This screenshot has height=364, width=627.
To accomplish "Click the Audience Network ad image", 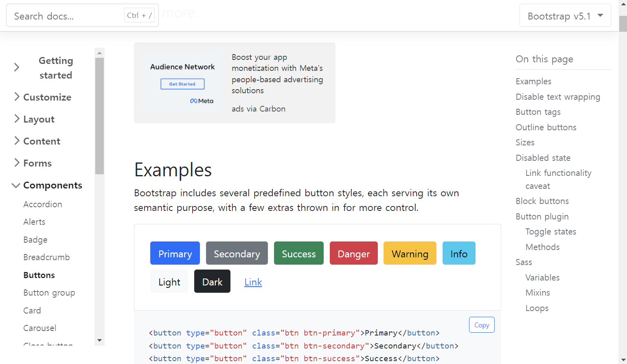I will (182, 83).
